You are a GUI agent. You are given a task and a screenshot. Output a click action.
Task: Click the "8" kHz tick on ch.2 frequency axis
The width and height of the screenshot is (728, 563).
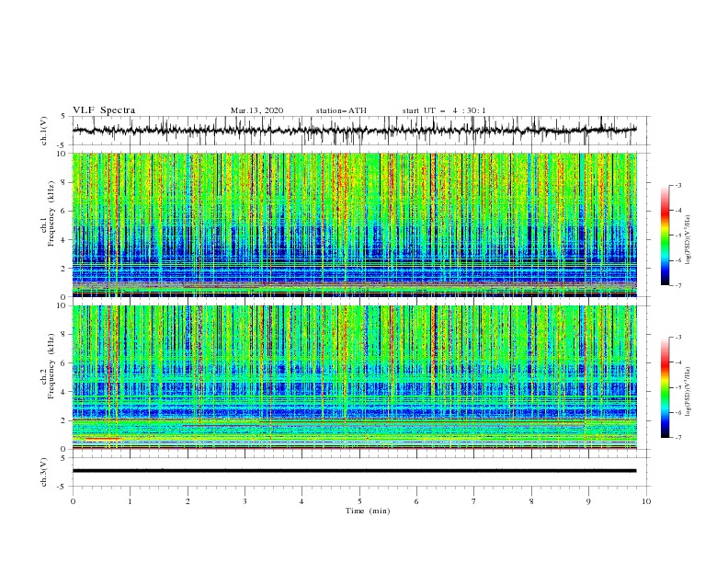click(65, 335)
